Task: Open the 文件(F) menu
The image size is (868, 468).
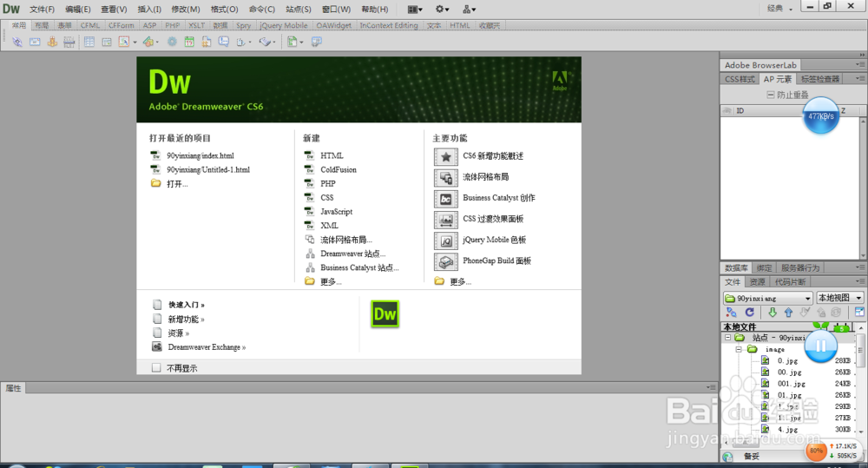Action: pos(42,9)
